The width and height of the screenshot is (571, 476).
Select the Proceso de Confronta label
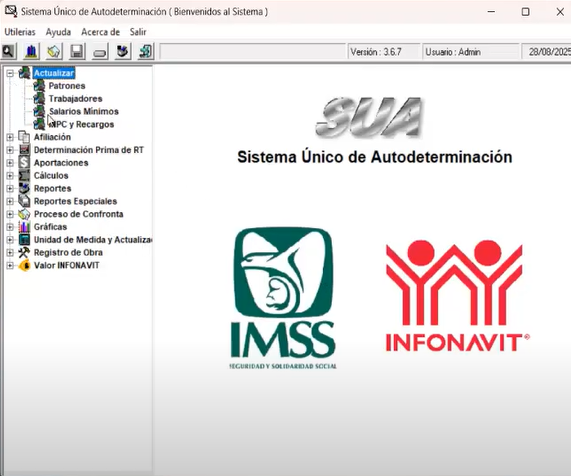pos(78,214)
